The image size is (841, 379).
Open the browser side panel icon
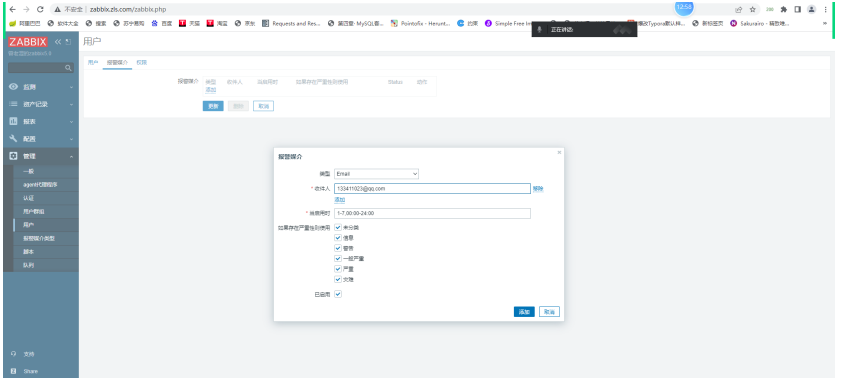(x=798, y=9)
